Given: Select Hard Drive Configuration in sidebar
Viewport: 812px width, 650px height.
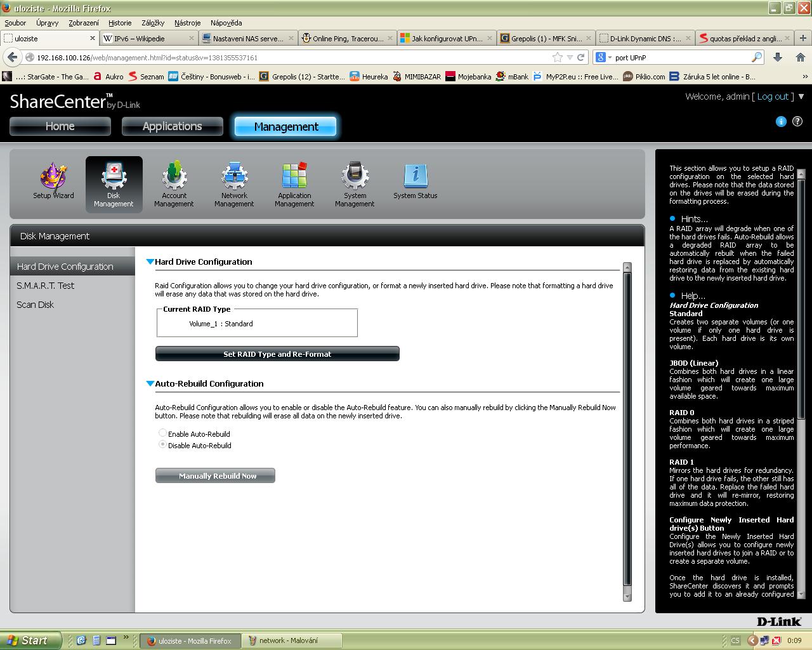Looking at the screenshot, I should pyautogui.click(x=72, y=267).
